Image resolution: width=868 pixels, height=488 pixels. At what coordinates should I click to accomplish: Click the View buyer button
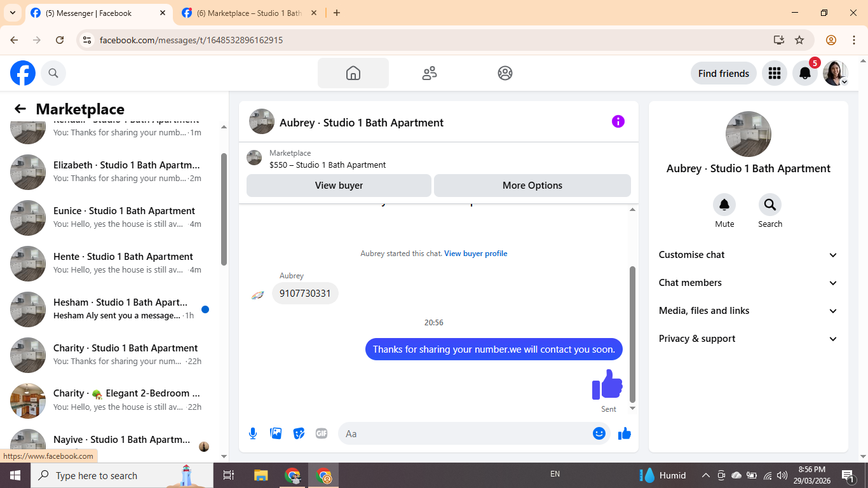tap(339, 186)
